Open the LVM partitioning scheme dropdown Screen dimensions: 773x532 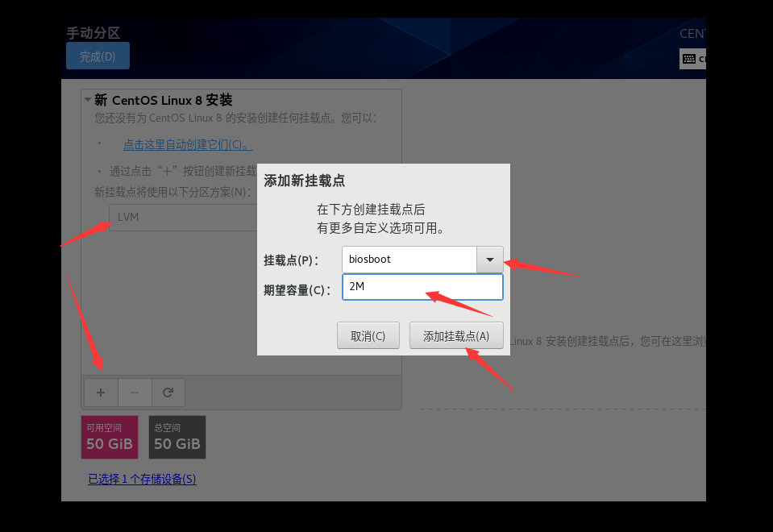[184, 218]
